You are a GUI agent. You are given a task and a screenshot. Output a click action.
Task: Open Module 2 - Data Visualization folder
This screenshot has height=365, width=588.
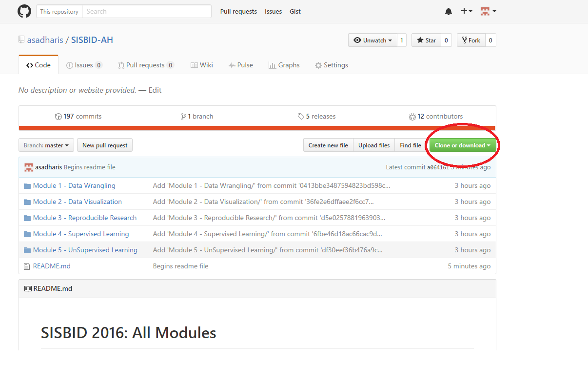pyautogui.click(x=78, y=202)
